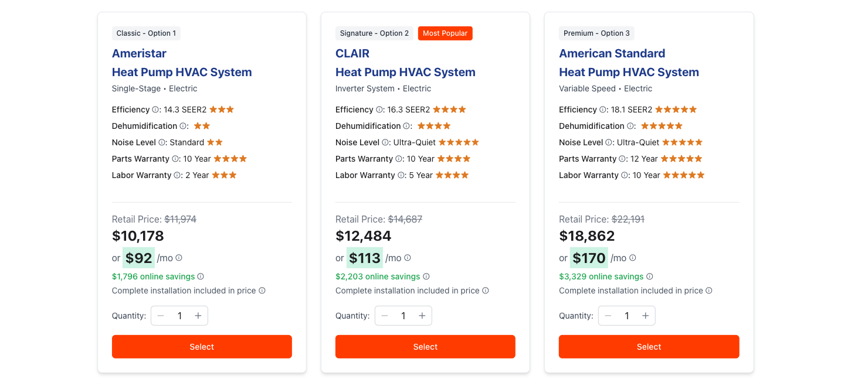
Task: Increase quantity on the American Standard card
Action: click(x=645, y=315)
